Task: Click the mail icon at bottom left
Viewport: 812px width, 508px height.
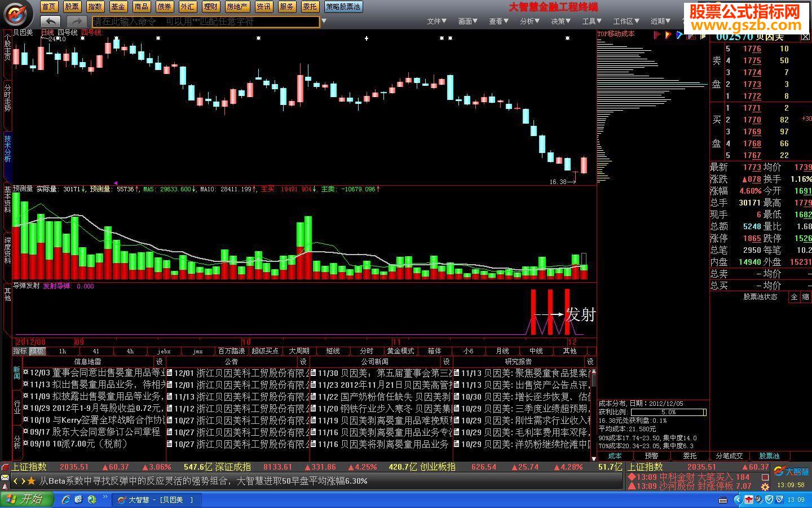Action: 5,479
